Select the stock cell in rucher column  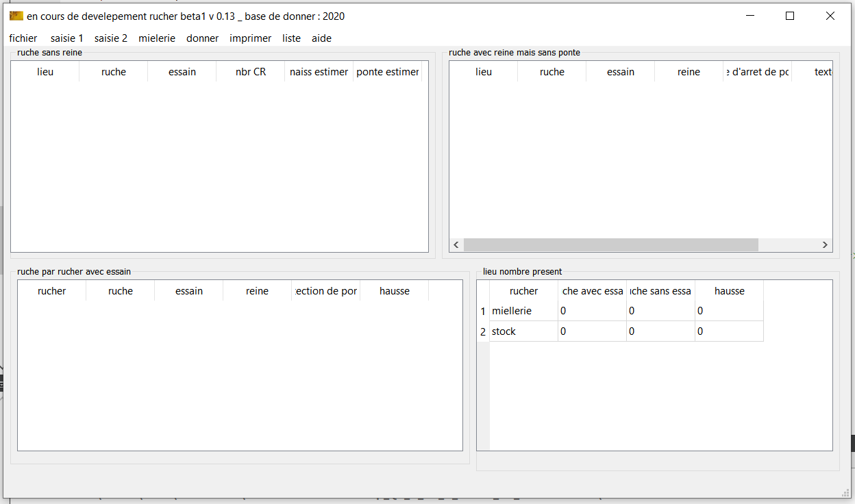pyautogui.click(x=523, y=331)
